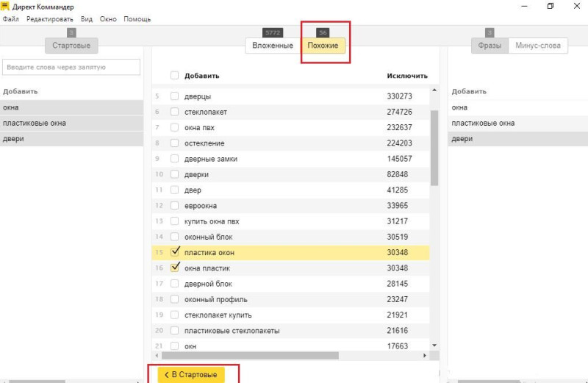Check the box for окн
This screenshot has height=383, width=588.
[x=174, y=346]
